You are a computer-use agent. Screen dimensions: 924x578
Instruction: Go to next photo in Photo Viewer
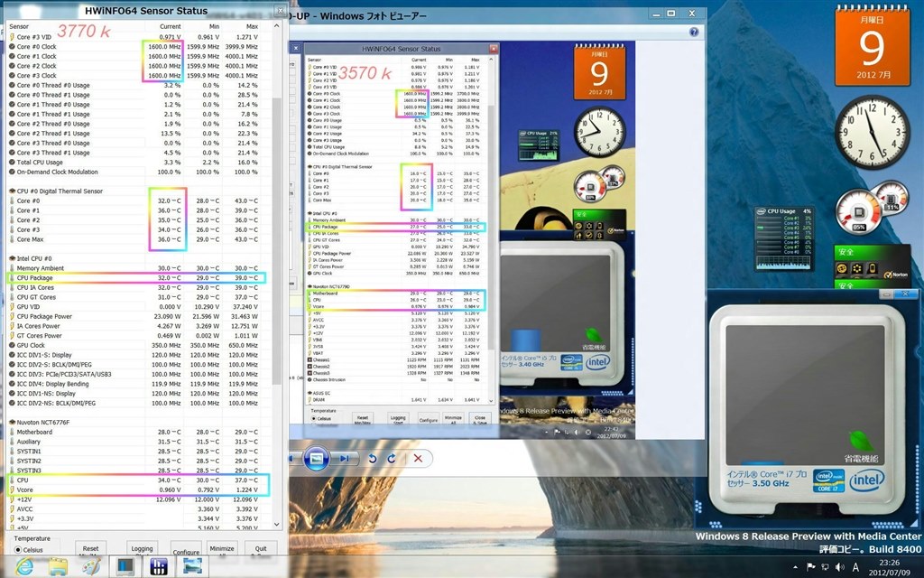pos(344,458)
